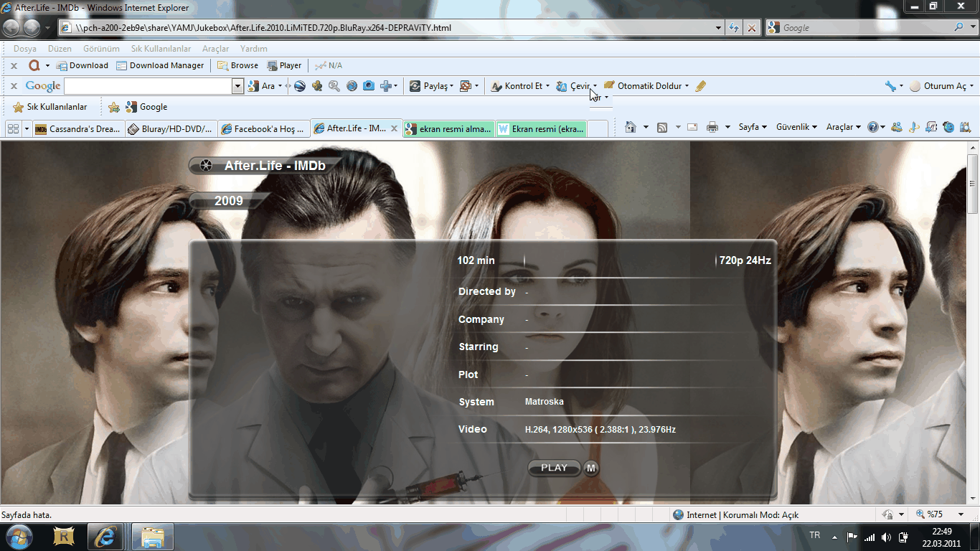Open the Paylaş share dropdown
The width and height of the screenshot is (980, 551).
pos(432,86)
